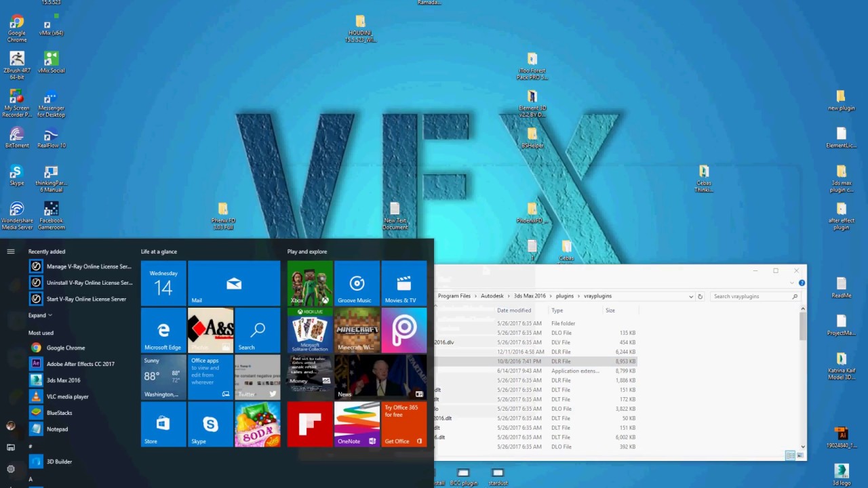
Task: Navigate to Autodesk in Explorer breadcrumb
Action: click(x=493, y=296)
